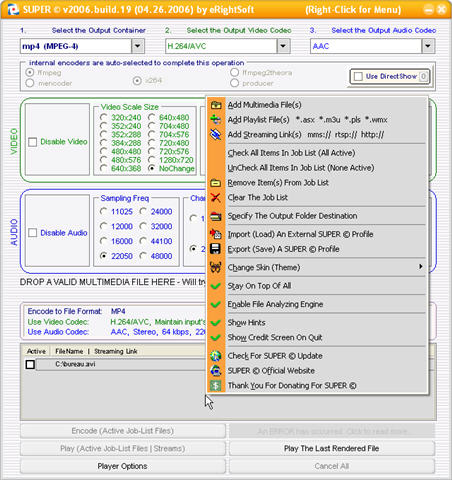The width and height of the screenshot is (452, 480).
Task: Click the globe Check For SUPER Update icon
Action: (x=216, y=356)
